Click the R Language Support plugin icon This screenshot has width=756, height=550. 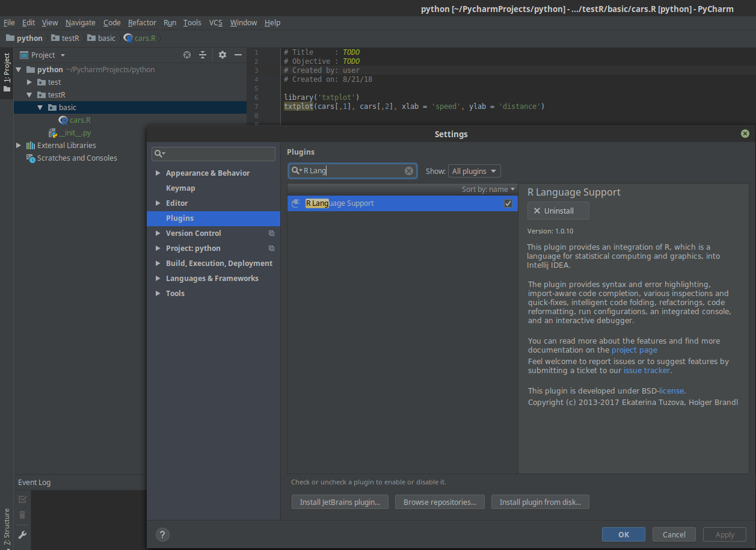point(296,203)
